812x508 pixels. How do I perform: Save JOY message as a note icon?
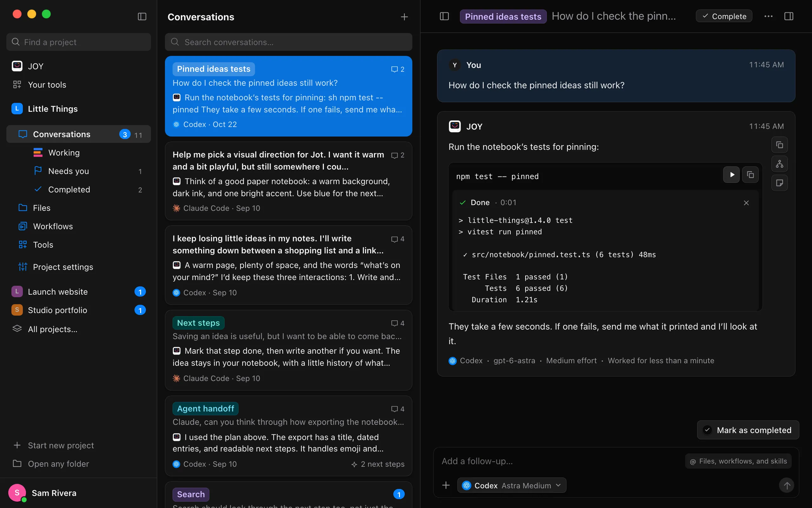[779, 183]
